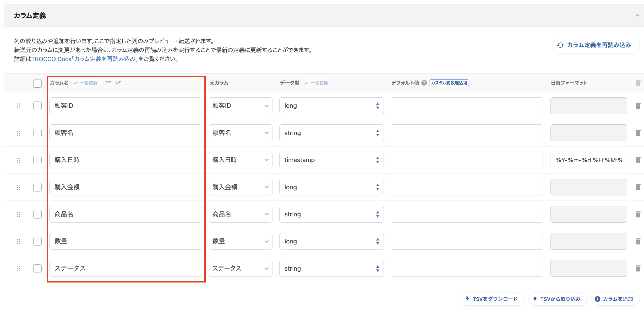Grab the drag handle of ステータス row

(18, 269)
